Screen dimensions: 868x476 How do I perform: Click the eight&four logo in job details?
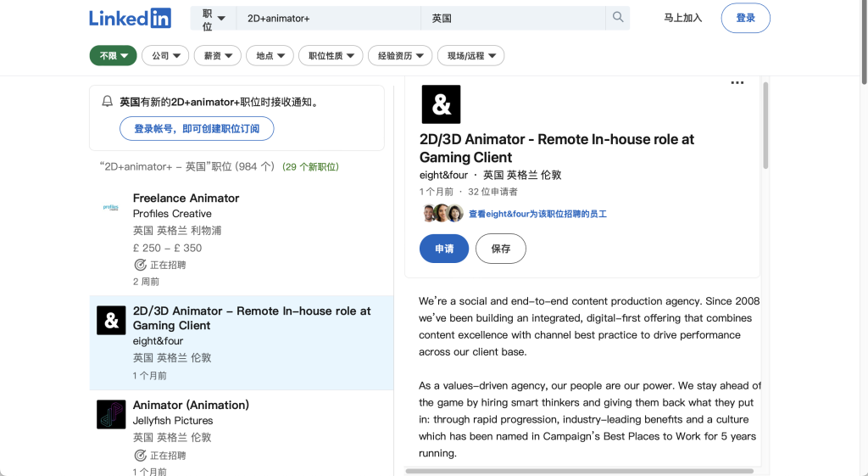[x=441, y=104]
